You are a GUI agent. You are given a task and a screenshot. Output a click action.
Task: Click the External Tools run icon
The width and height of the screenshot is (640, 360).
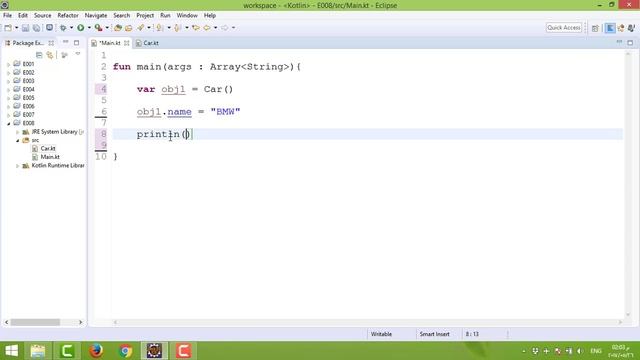click(98, 28)
